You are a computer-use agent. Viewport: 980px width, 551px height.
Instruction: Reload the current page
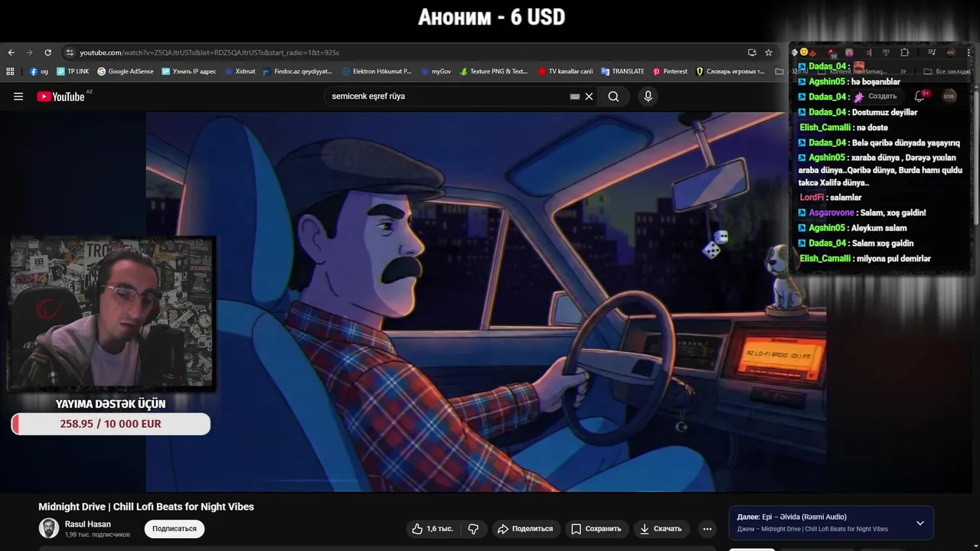point(47,53)
